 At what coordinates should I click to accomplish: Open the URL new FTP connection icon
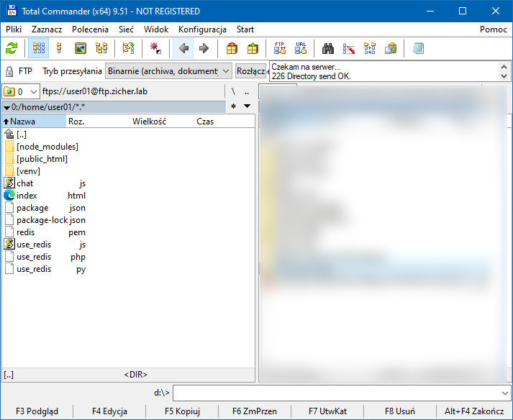click(x=301, y=49)
